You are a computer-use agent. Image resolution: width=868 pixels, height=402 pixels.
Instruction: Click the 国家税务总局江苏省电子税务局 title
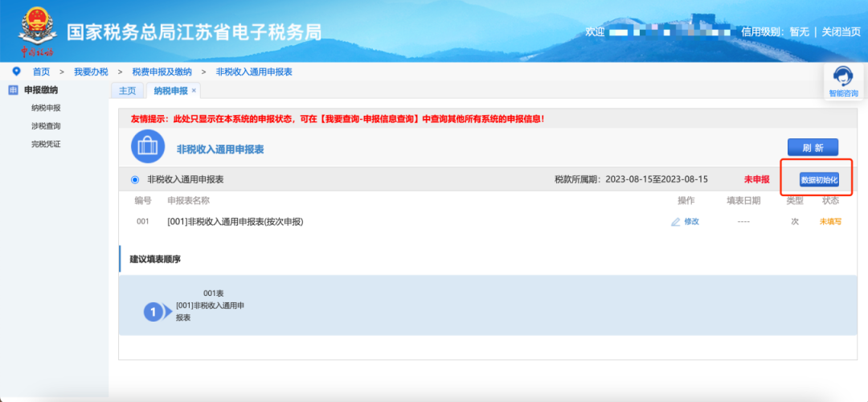(x=194, y=32)
